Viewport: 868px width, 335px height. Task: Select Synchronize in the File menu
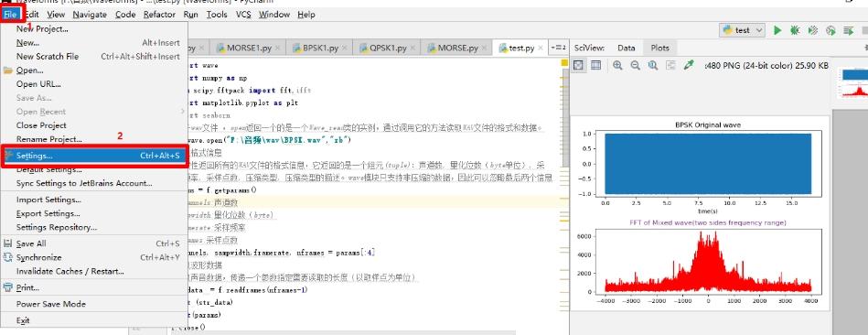93,257
